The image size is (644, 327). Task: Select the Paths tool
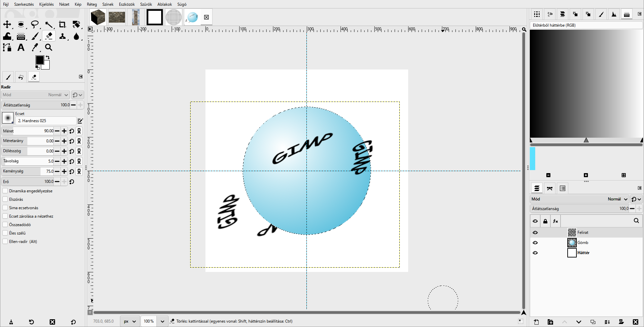(7, 48)
